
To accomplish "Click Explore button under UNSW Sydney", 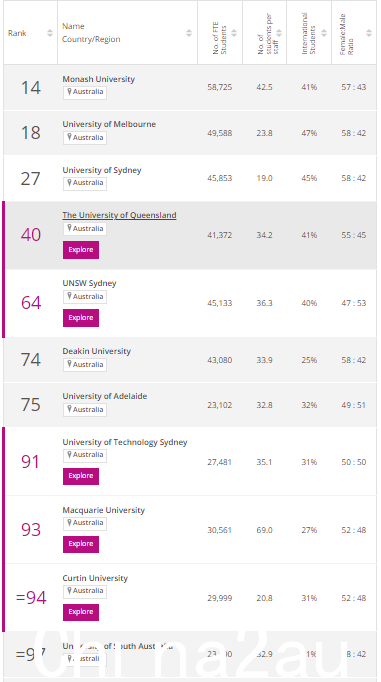I will click(81, 318).
